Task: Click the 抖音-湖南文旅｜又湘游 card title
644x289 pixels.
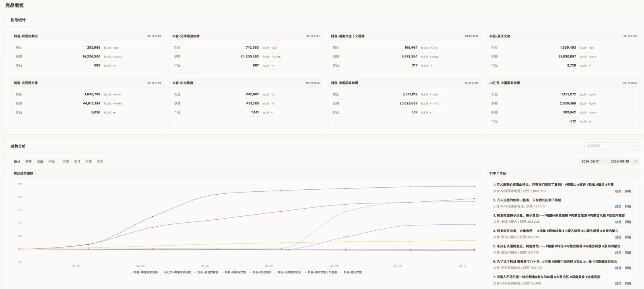Action: 348,36
